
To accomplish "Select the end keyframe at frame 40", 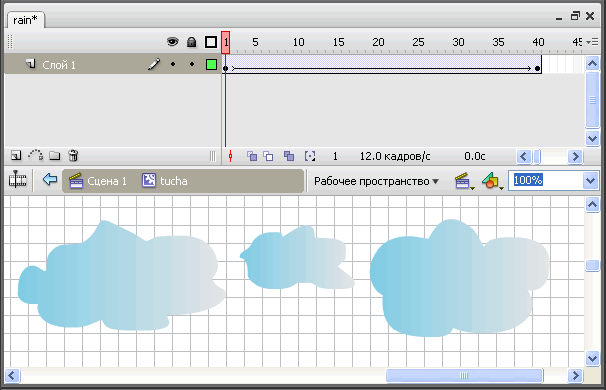I will [537, 68].
